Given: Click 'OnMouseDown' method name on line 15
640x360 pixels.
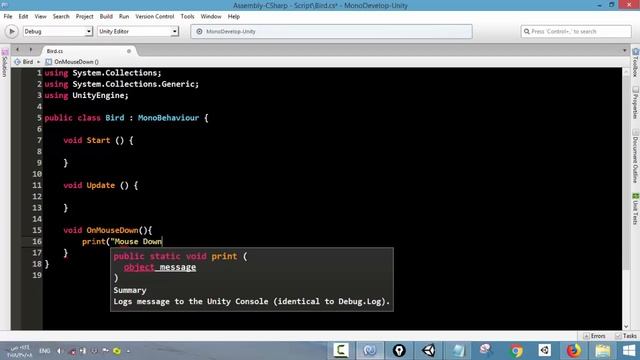Looking at the screenshot, I should [x=112, y=230].
